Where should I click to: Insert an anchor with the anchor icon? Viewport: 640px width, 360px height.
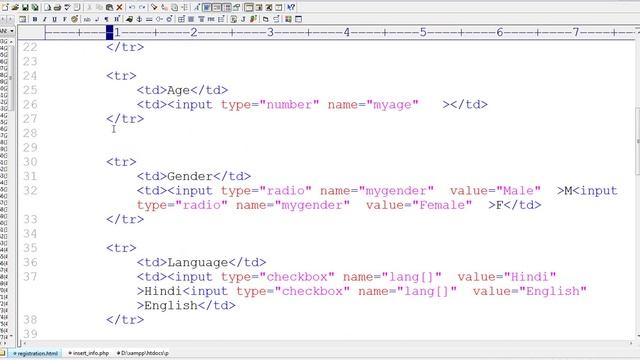[x=139, y=19]
